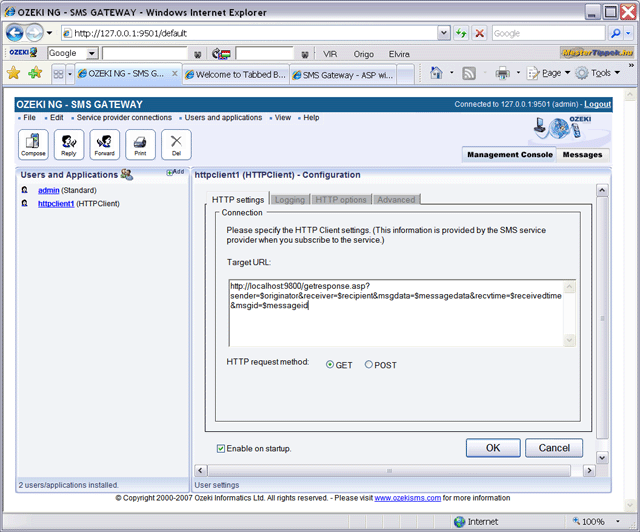Switch to the Messages tab
This screenshot has height=532, width=640.
(x=582, y=155)
